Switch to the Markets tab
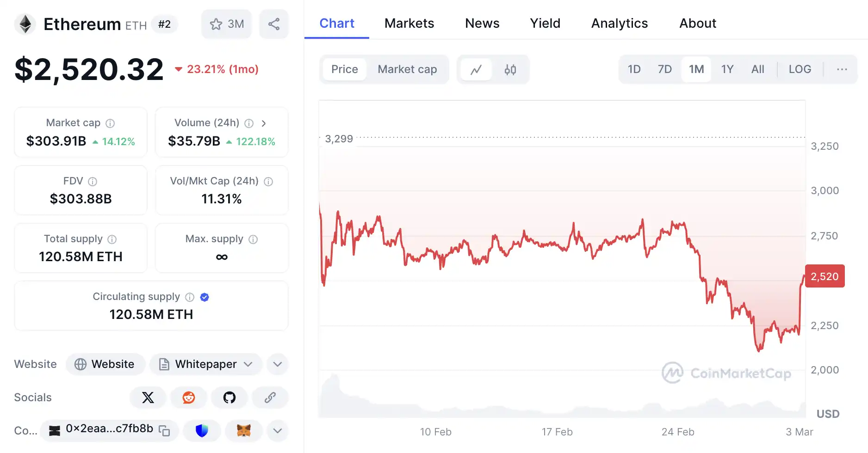Viewport: 868px width, 453px height. point(409,23)
